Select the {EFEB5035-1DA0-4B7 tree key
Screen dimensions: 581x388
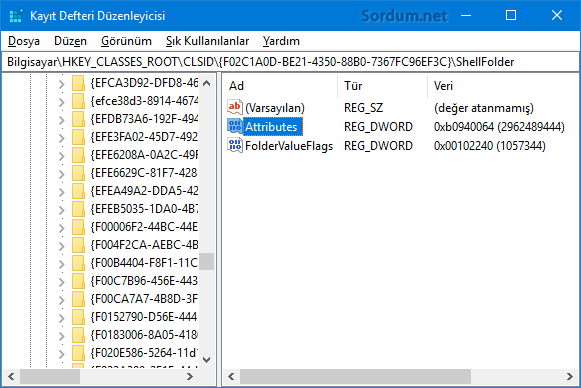[144, 209]
